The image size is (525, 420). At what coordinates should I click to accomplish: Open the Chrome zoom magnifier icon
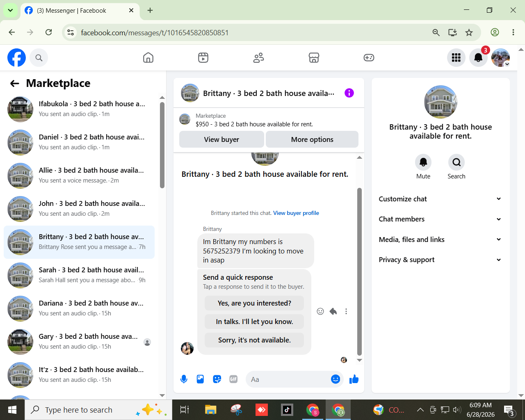coord(436,32)
